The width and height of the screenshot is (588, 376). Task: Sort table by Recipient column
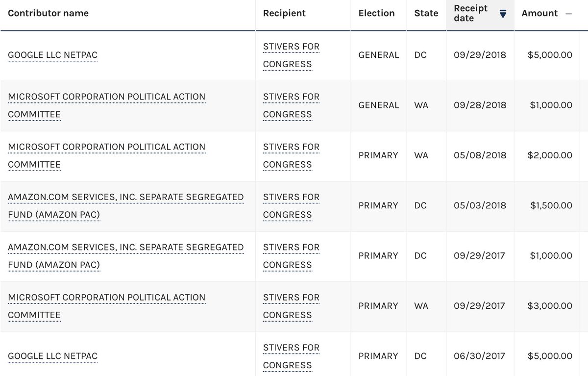[284, 13]
